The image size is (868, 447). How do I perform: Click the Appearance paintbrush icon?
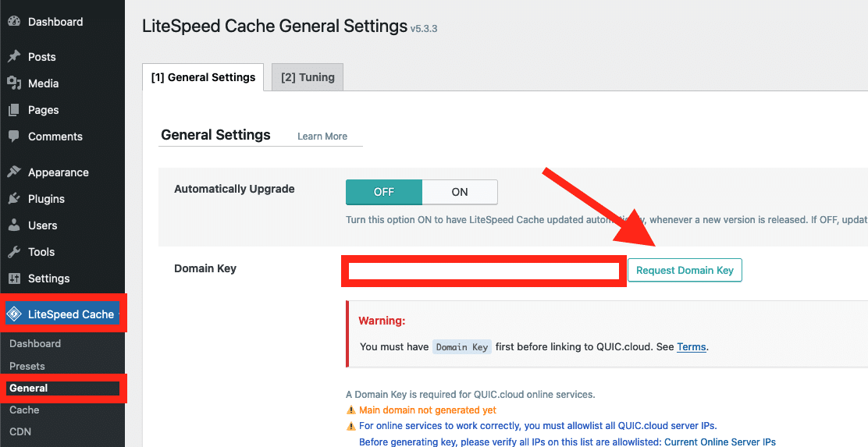(14, 172)
